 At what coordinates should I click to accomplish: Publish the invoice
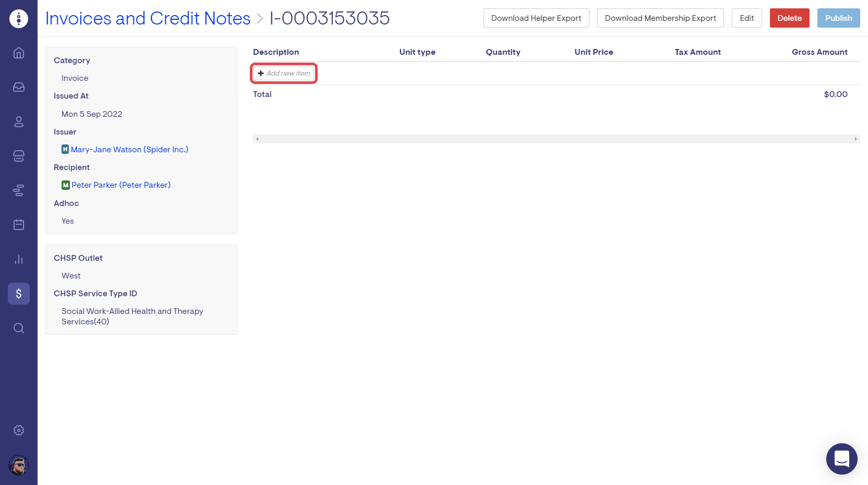point(838,18)
